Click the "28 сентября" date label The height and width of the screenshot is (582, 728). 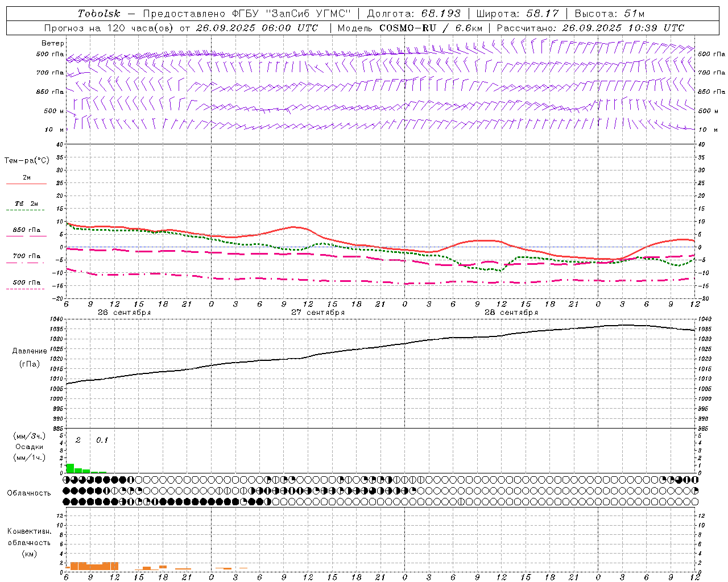tap(511, 313)
